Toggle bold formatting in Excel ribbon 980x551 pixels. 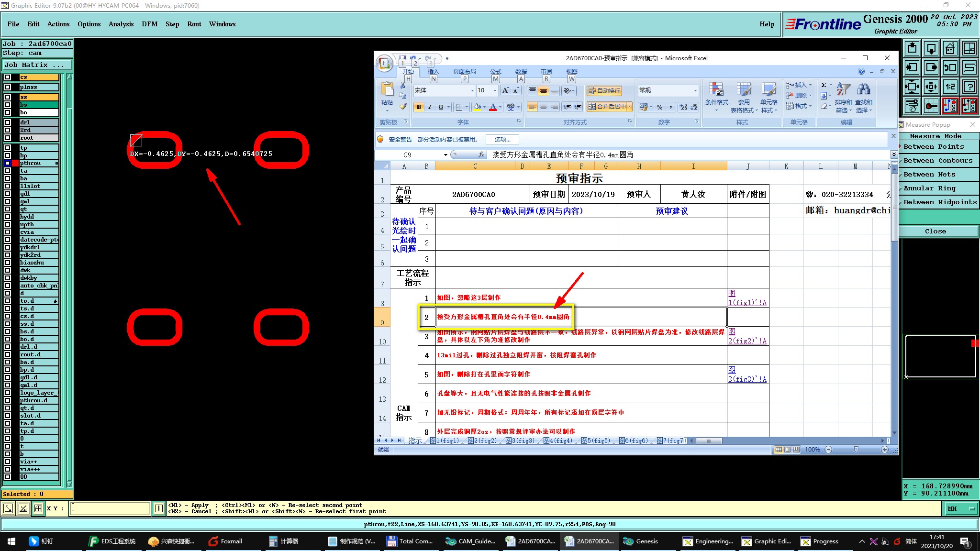[x=419, y=107]
